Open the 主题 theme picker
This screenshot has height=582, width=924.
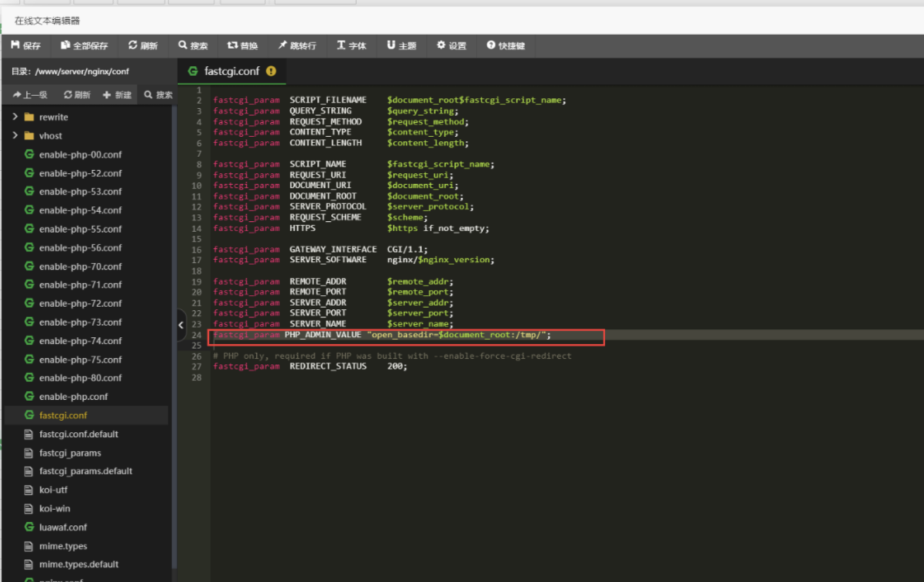[401, 45]
